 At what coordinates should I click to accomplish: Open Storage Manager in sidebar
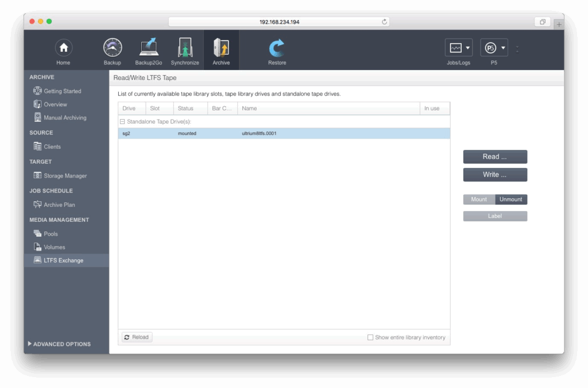coord(65,176)
